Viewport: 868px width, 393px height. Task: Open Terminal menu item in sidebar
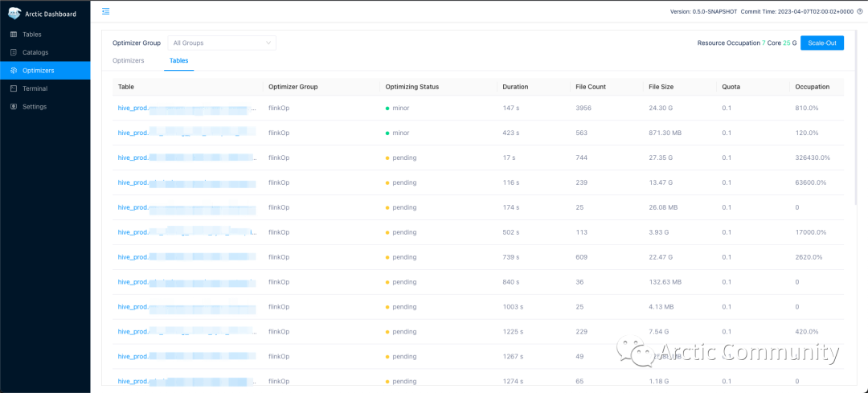pos(45,88)
